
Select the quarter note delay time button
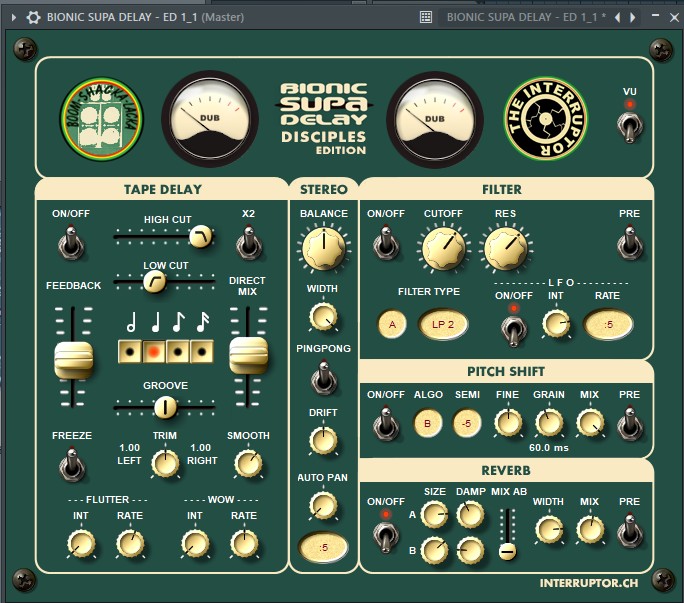(x=154, y=351)
